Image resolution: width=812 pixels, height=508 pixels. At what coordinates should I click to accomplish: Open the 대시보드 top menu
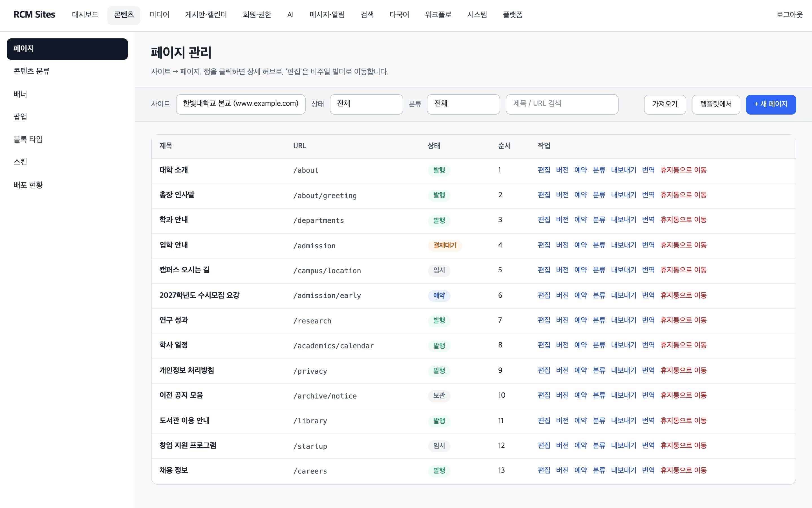point(85,15)
